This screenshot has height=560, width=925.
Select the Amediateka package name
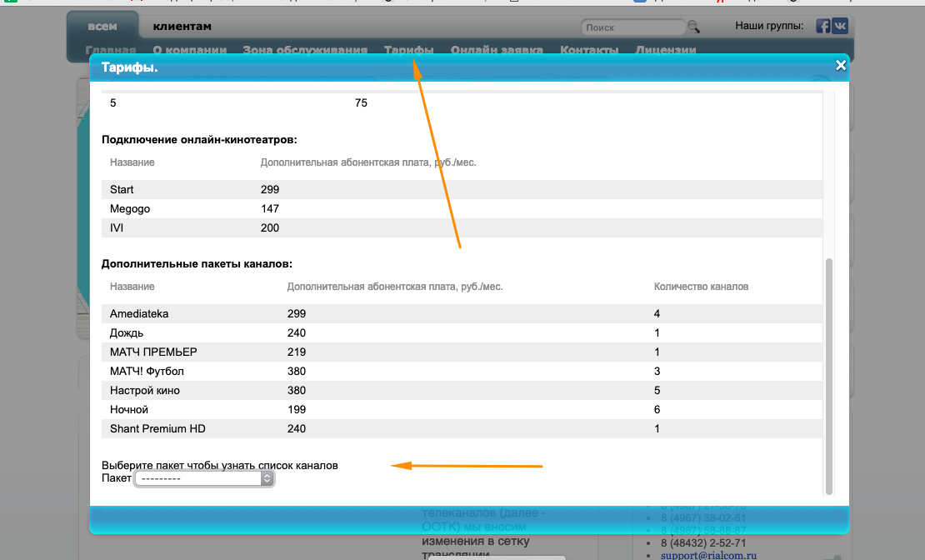[139, 314]
